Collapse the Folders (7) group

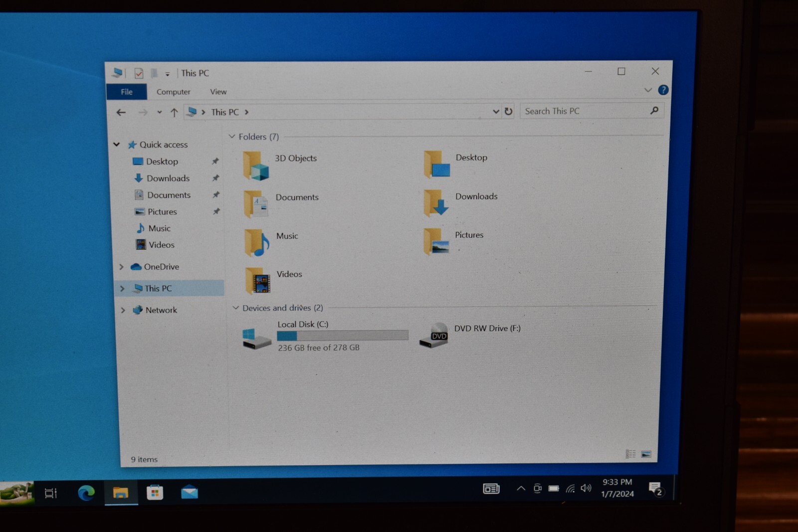[232, 136]
